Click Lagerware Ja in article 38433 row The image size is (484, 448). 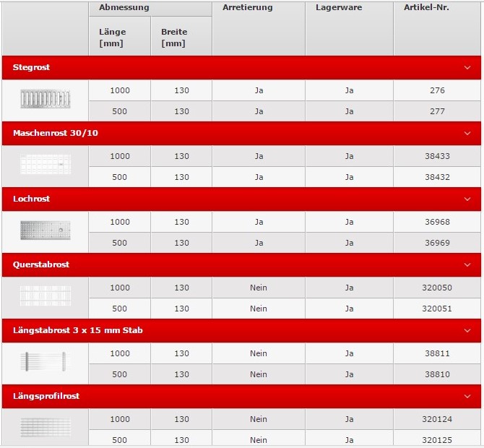(350, 156)
